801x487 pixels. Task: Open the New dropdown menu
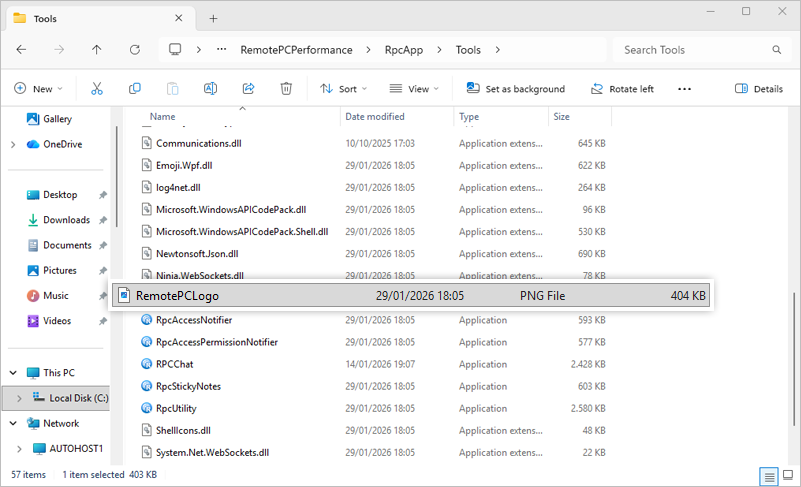tap(38, 89)
